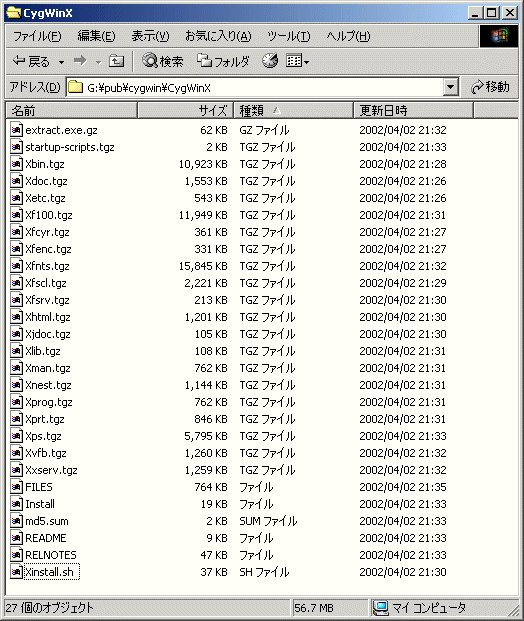524x621 pixels.
Task: Click the 移動 (Go) button
Action: 490,87
